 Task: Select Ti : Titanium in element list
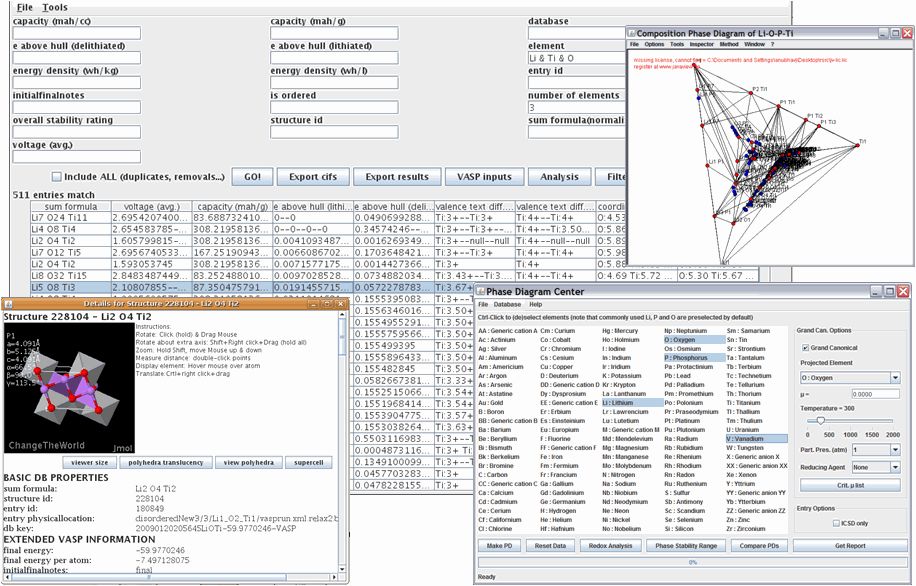tap(743, 403)
